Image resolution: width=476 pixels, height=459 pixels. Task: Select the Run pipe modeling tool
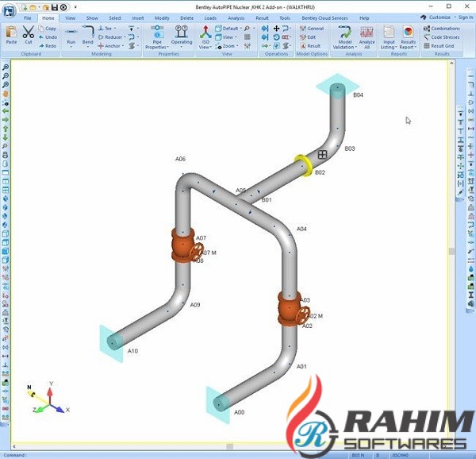[71, 37]
